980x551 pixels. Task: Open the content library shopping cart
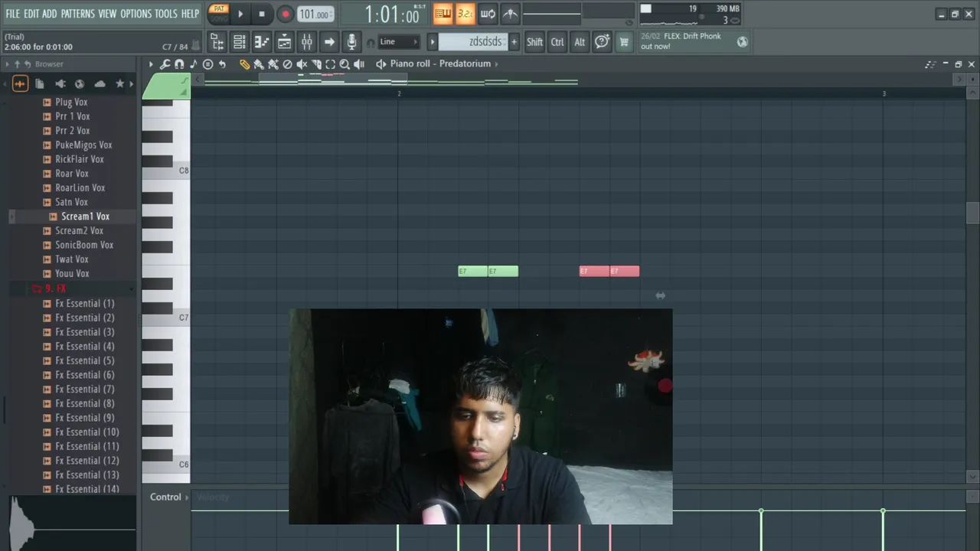[624, 42]
